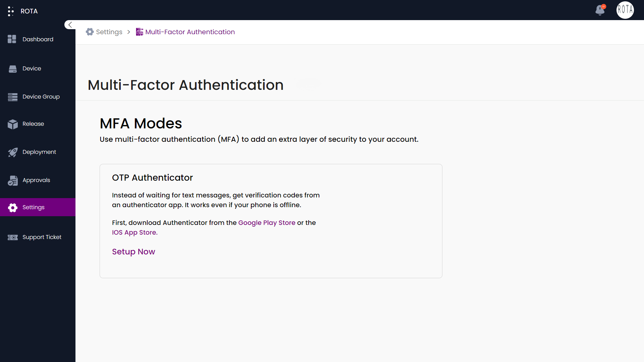This screenshot has width=644, height=362.
Task: Click the Setup Now link
Action: tap(133, 252)
